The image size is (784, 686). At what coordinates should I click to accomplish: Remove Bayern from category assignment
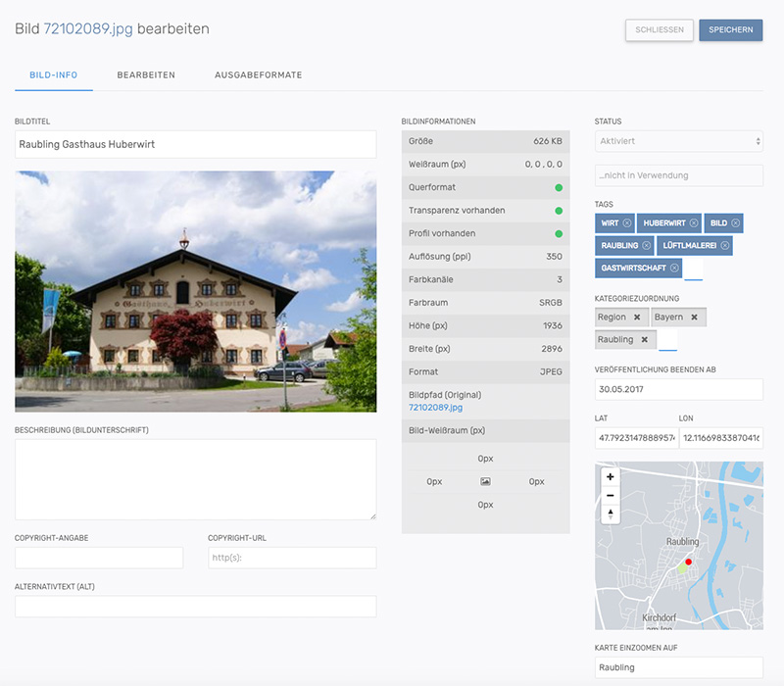tap(694, 318)
